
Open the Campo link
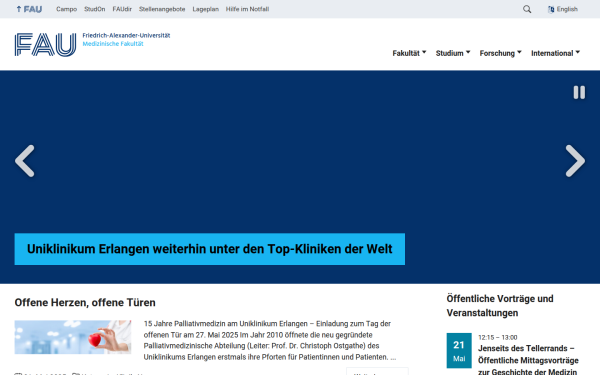click(67, 9)
